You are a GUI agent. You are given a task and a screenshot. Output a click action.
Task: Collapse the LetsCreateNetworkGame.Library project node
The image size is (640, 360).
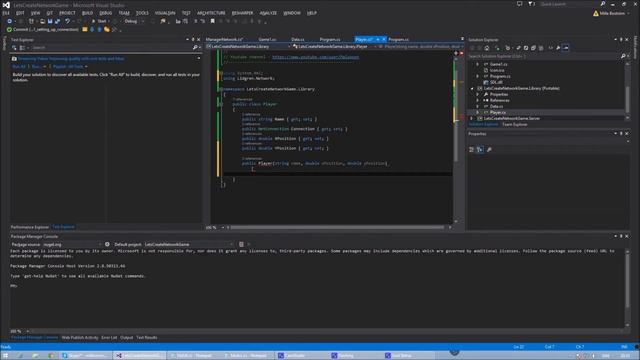pos(472,89)
